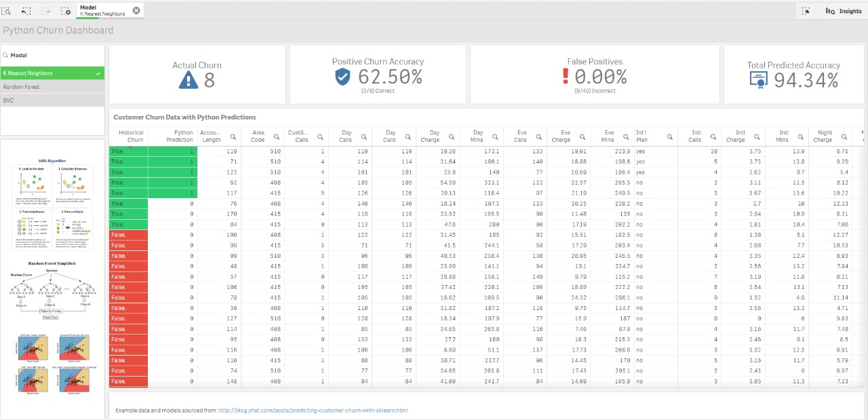868x420 pixels.
Task: Select the Random Forest model
Action: point(52,87)
